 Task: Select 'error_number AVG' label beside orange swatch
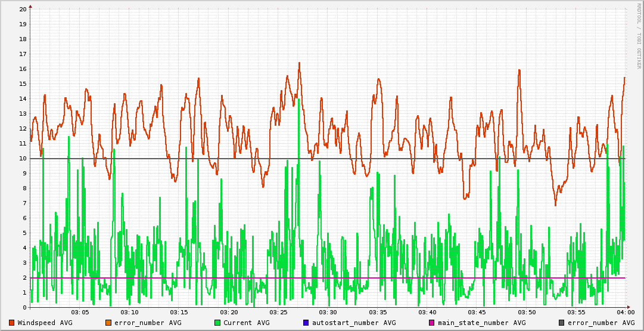pos(148,323)
